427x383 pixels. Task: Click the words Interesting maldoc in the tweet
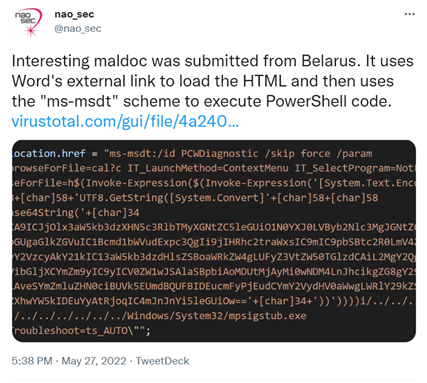click(x=79, y=61)
